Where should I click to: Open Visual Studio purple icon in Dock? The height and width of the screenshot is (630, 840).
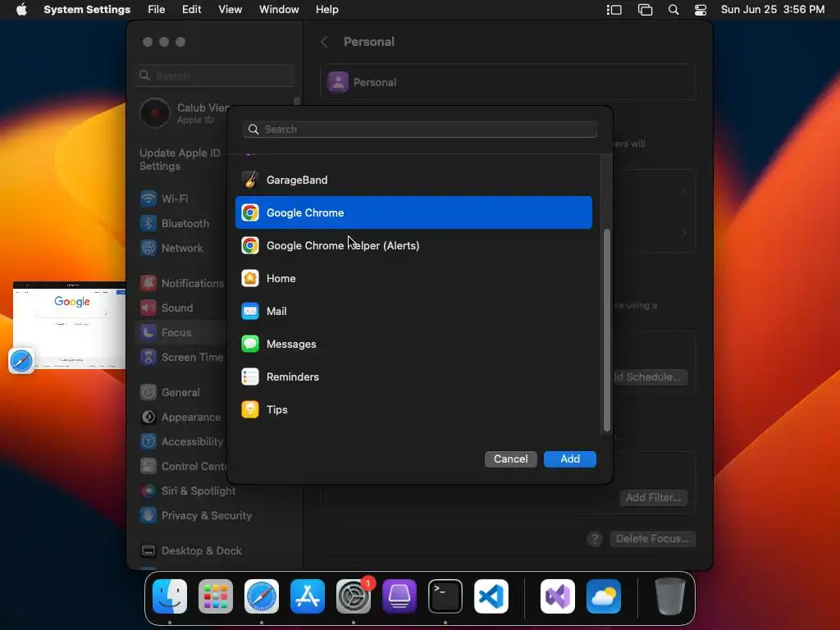point(558,596)
